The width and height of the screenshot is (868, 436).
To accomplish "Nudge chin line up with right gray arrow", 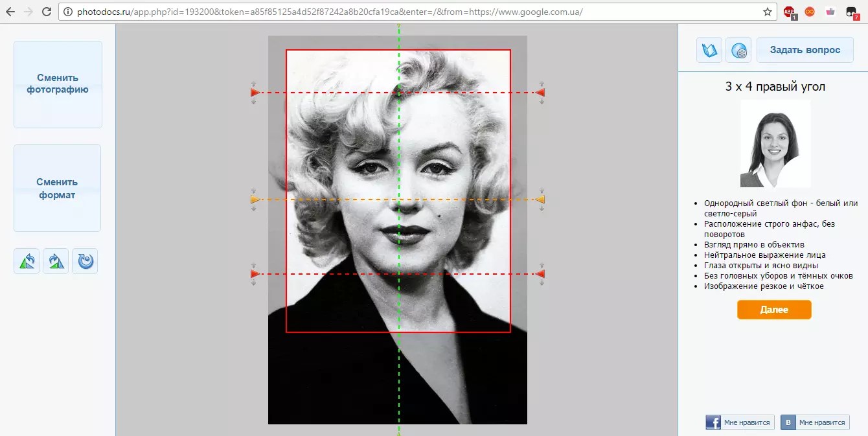I will (x=542, y=266).
